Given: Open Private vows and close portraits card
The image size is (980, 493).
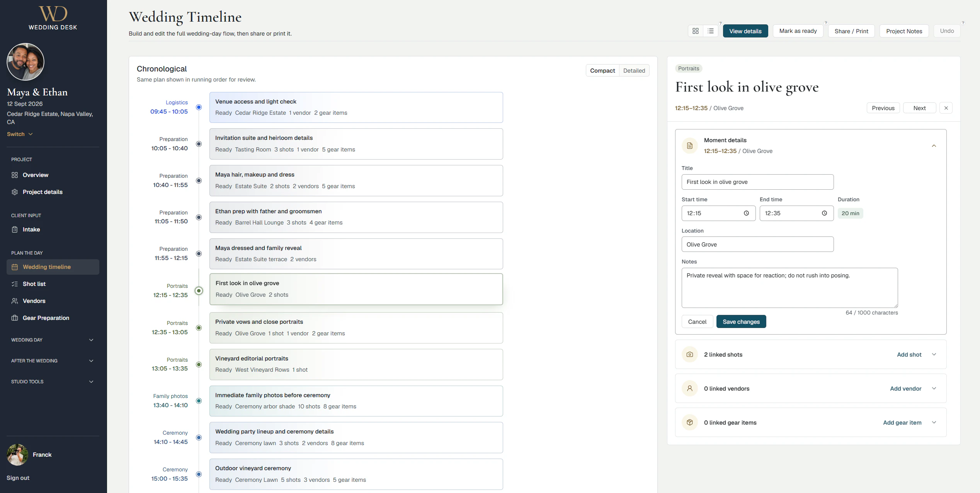Looking at the screenshot, I should pyautogui.click(x=356, y=328).
